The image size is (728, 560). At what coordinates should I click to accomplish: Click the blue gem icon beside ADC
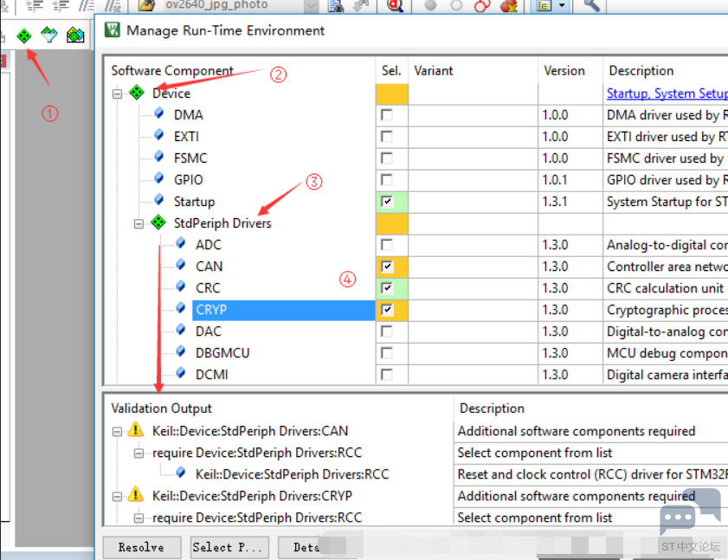(181, 243)
